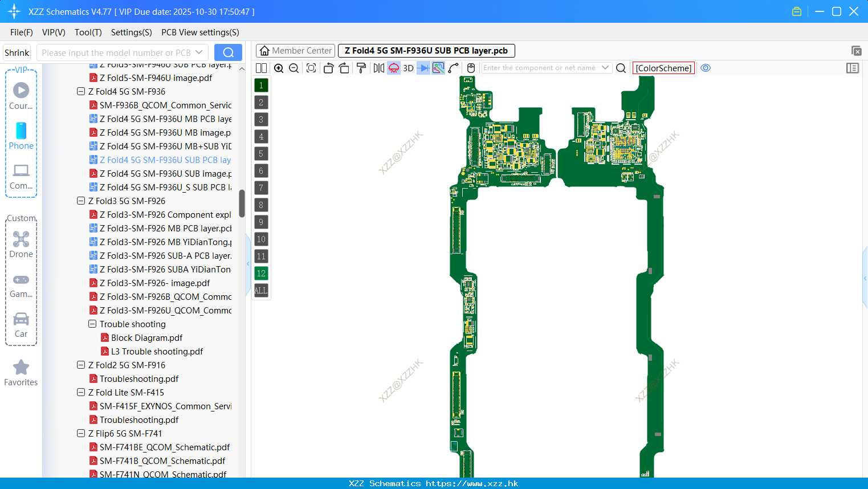Open the Tool(T) menu
Image resolution: width=868 pixels, height=489 pixels.
88,32
